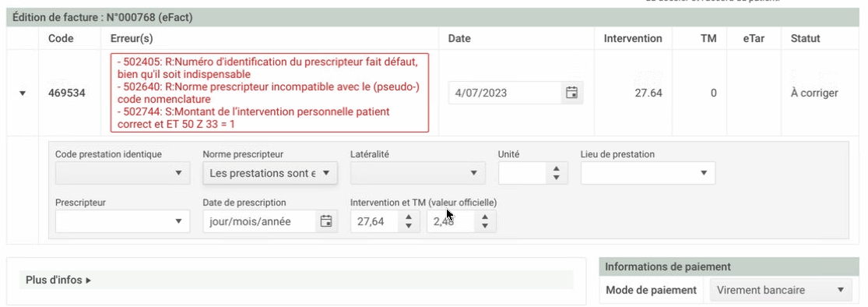
Task: Open calendar picker for date 4/07/2023
Action: (x=571, y=93)
